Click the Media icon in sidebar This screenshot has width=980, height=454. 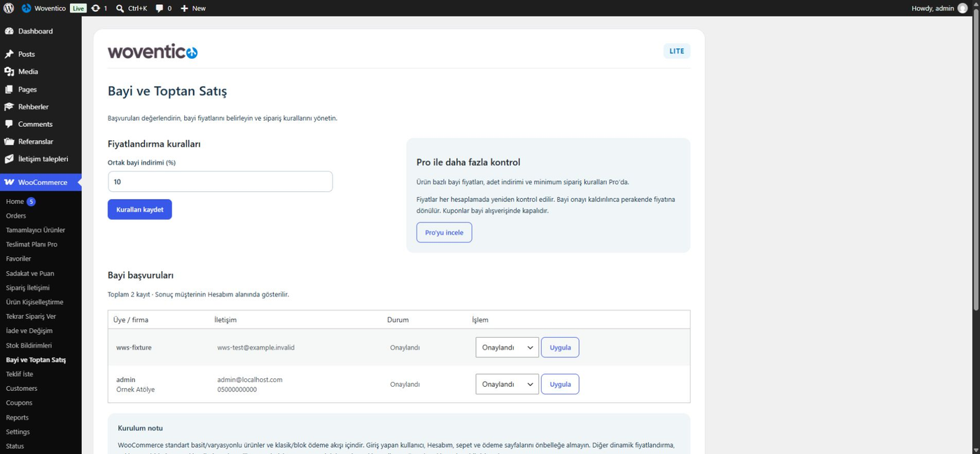click(x=9, y=71)
